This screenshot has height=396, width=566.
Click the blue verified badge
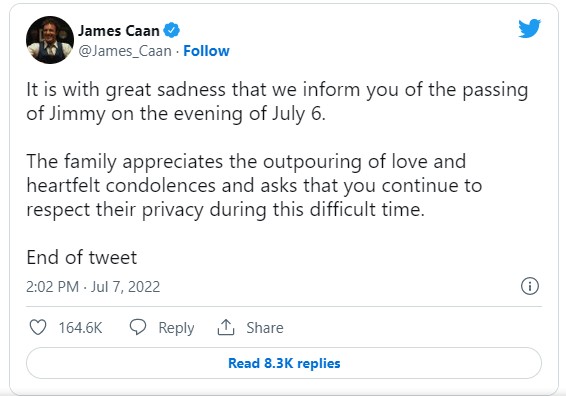171,30
